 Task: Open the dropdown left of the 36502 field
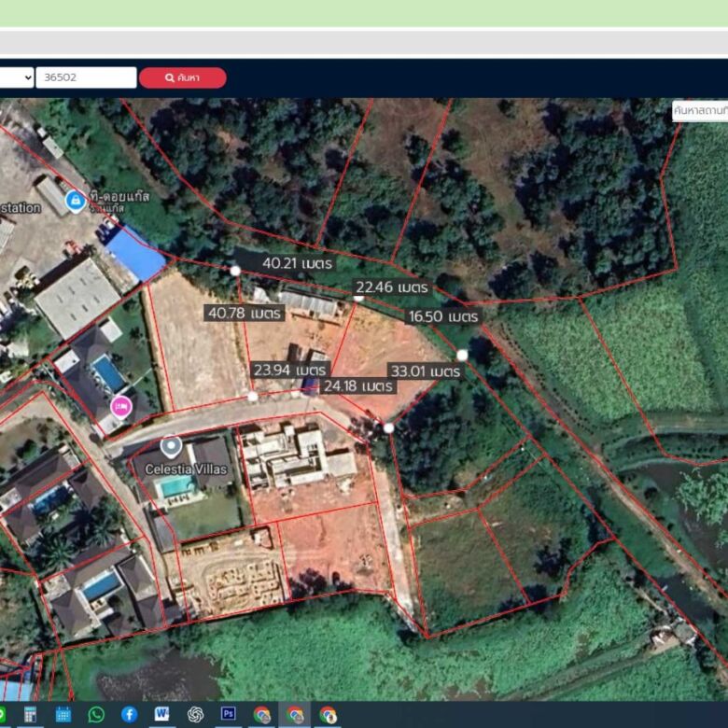coord(16,77)
